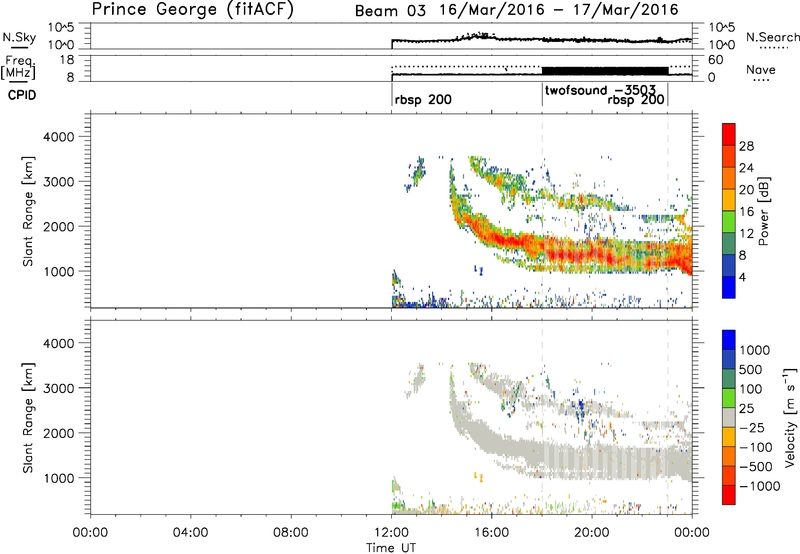
Task: Click the solid black Nave block in frequency panel
Action: (x=605, y=70)
